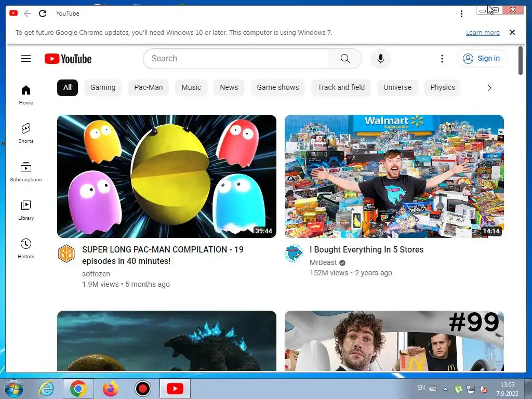The width and height of the screenshot is (532, 399).
Task: Open the on-screen keyboard tray icon
Action: click(x=433, y=389)
